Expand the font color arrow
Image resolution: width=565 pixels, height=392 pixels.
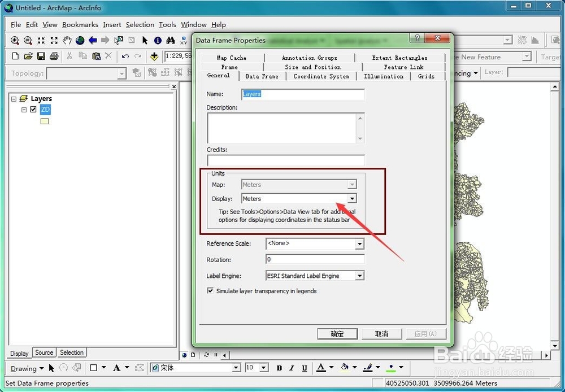click(x=331, y=368)
